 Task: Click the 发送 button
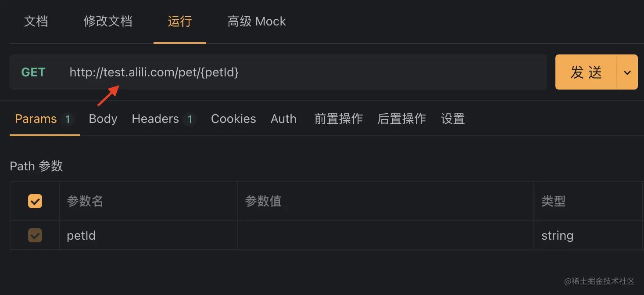(x=586, y=72)
